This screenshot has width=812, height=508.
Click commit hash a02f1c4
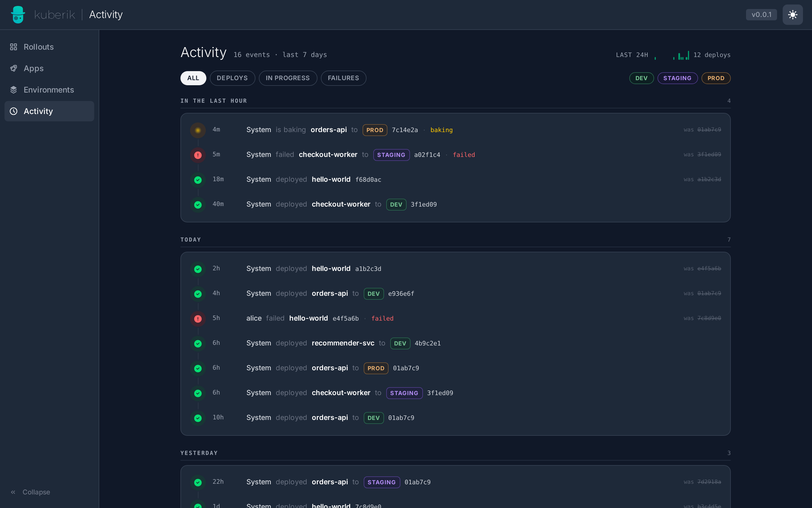427,155
